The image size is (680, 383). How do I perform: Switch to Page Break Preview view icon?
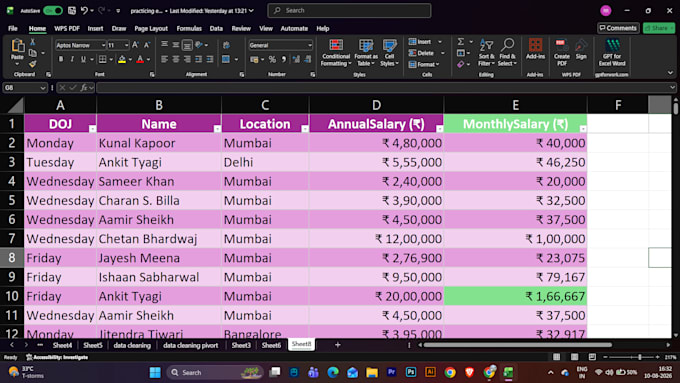click(592, 357)
